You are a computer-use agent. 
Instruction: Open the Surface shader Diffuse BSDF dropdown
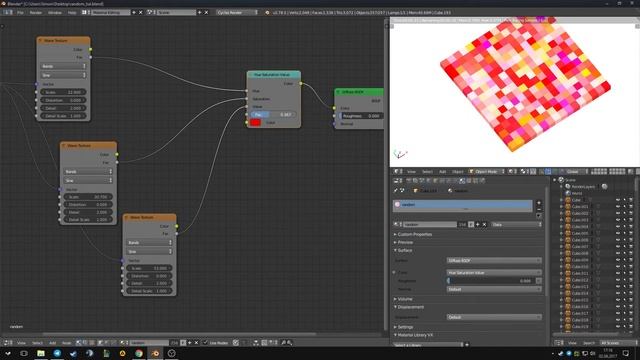click(x=494, y=260)
